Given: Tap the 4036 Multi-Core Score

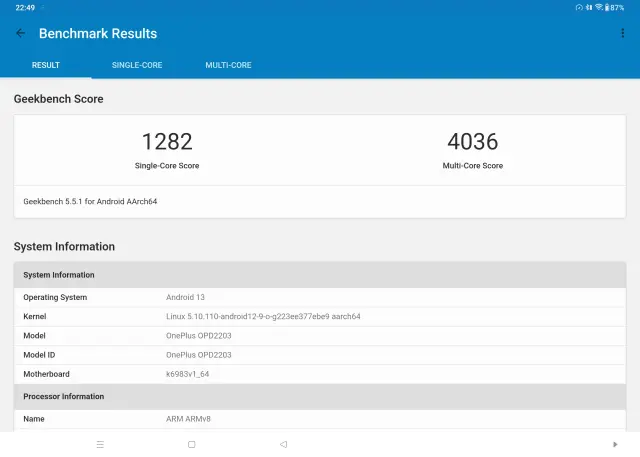Looking at the screenshot, I should (472, 142).
